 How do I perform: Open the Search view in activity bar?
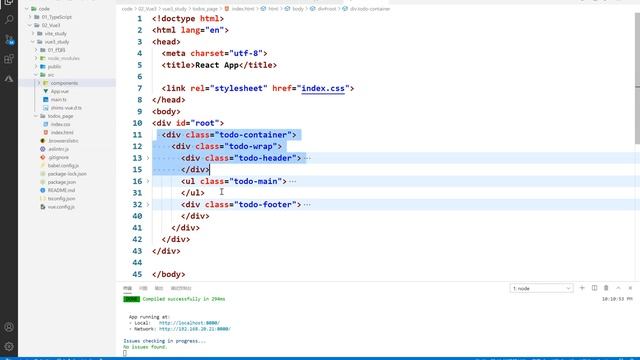[9, 19]
